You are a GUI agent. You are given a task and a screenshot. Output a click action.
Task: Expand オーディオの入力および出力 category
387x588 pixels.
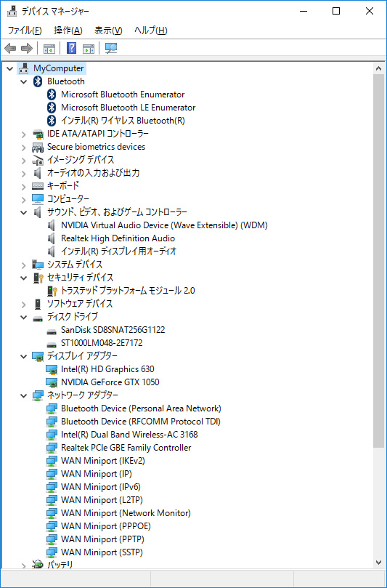point(24,174)
